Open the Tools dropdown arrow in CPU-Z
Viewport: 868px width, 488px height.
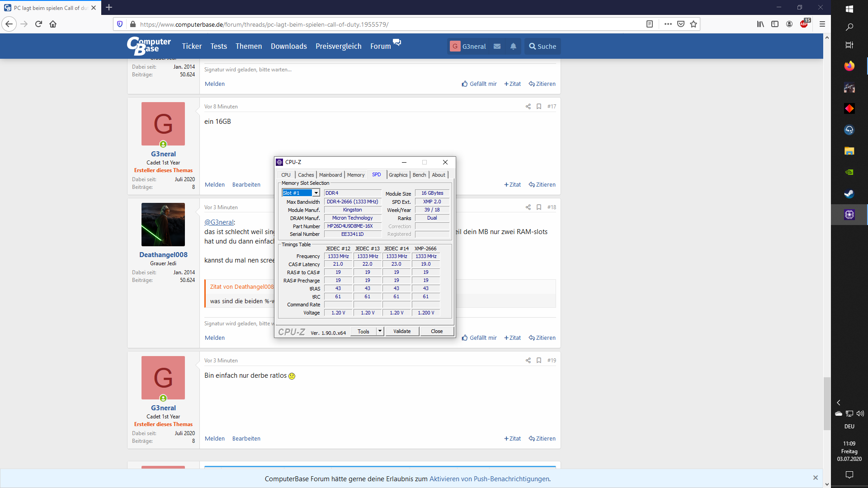(x=380, y=331)
